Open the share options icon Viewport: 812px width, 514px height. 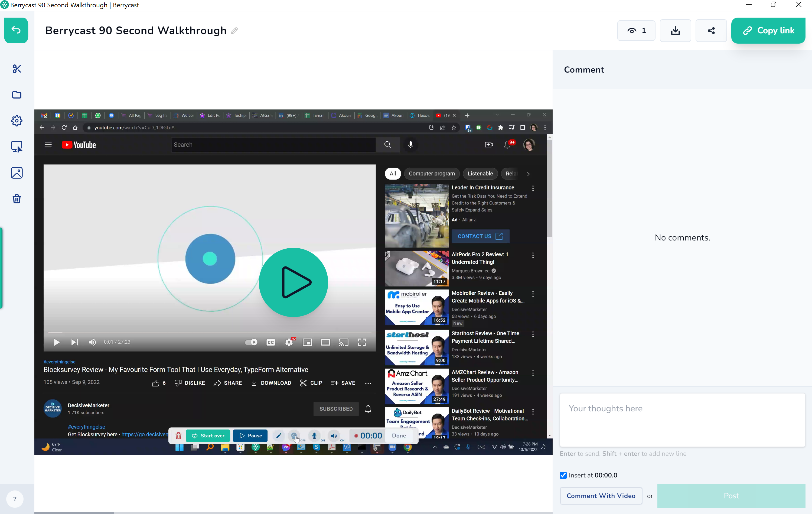pyautogui.click(x=711, y=31)
